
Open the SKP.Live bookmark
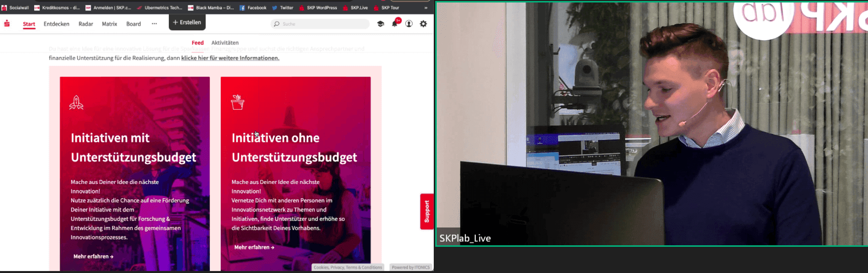(356, 7)
